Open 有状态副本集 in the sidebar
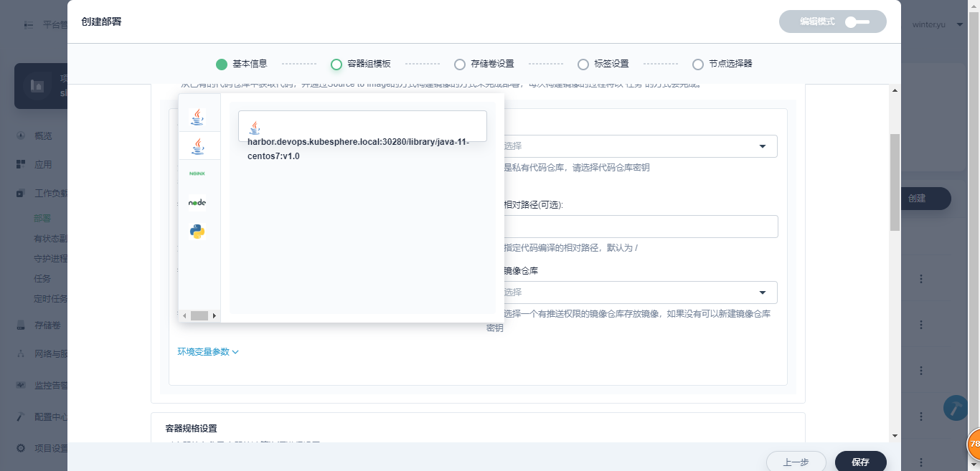Screen dimensions: 980x471 point(50,239)
